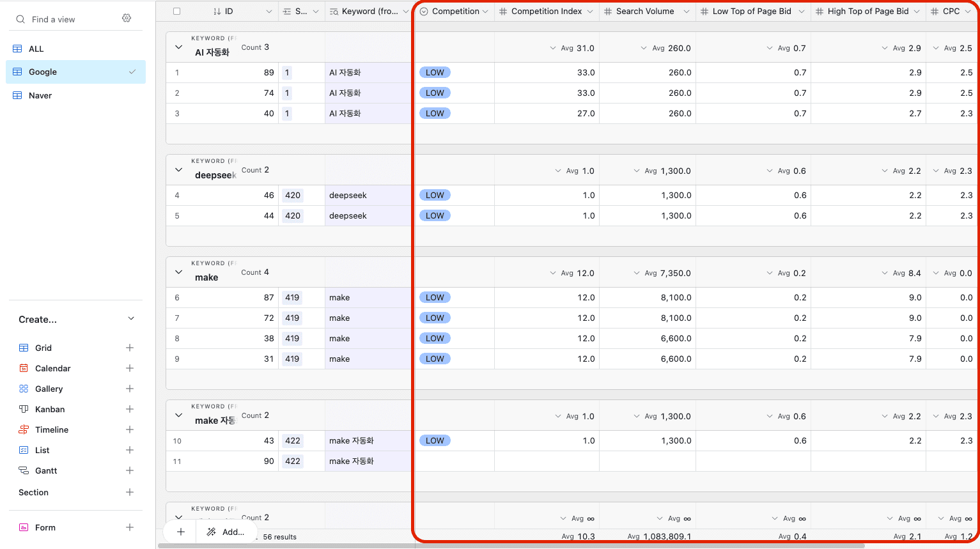
Task: Click the Search Volume number field icon
Action: 608,12
